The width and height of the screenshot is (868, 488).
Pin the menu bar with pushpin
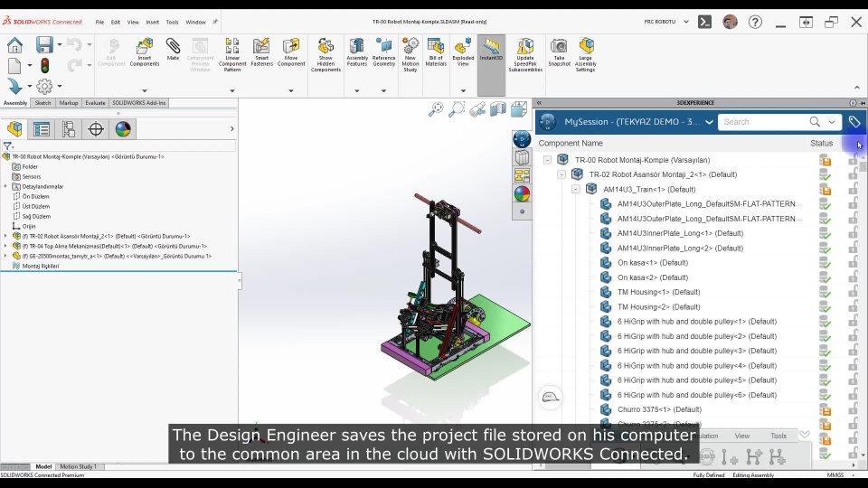point(215,22)
